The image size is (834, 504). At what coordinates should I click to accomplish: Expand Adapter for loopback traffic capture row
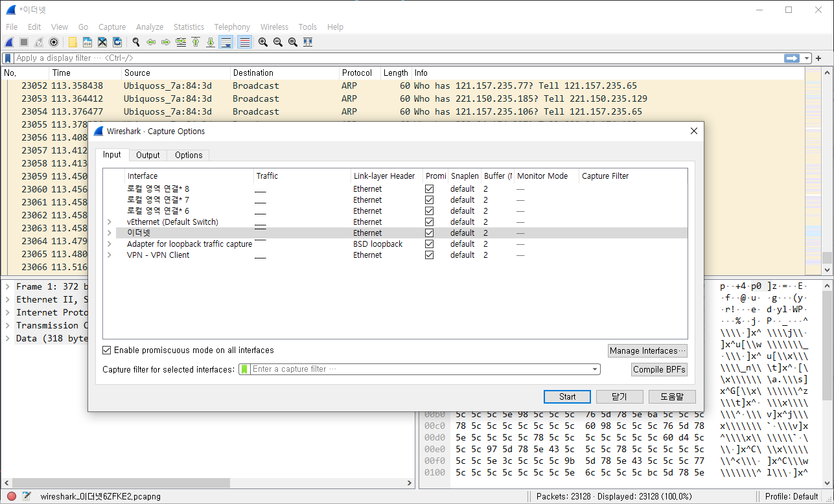pos(110,244)
